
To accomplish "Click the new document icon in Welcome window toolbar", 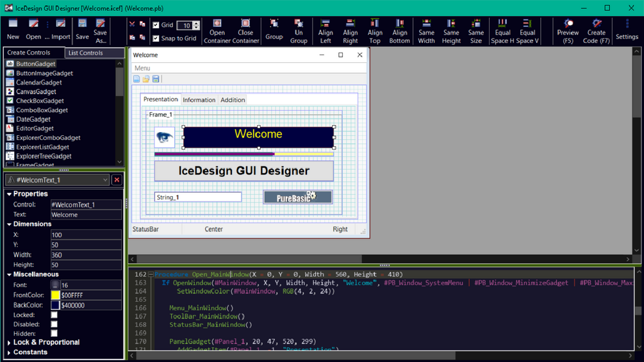I will point(136,79).
